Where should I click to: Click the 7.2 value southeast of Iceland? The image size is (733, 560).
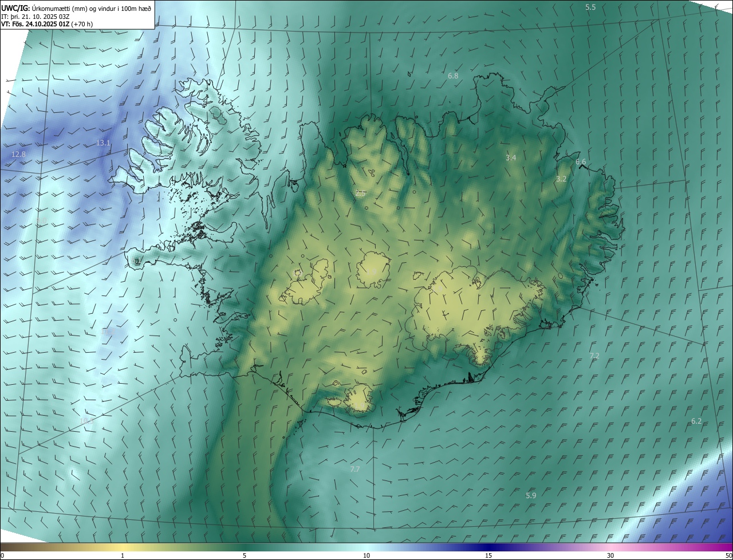[594, 356]
